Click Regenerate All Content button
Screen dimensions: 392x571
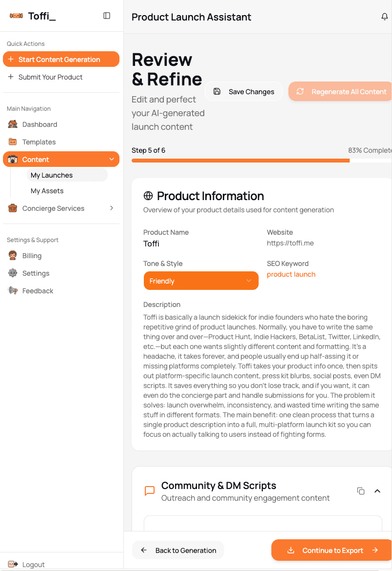coord(340,91)
